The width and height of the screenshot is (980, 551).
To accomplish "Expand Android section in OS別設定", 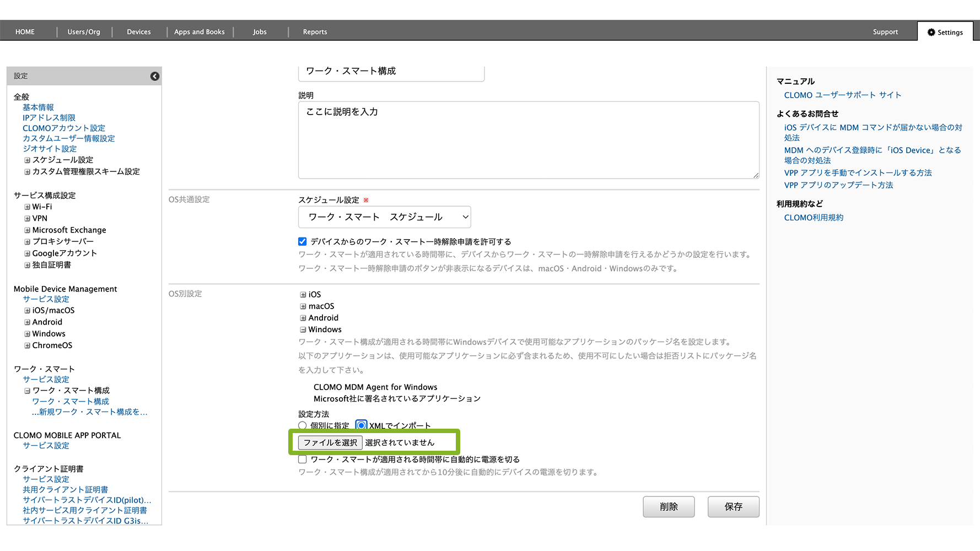I will [x=303, y=318].
